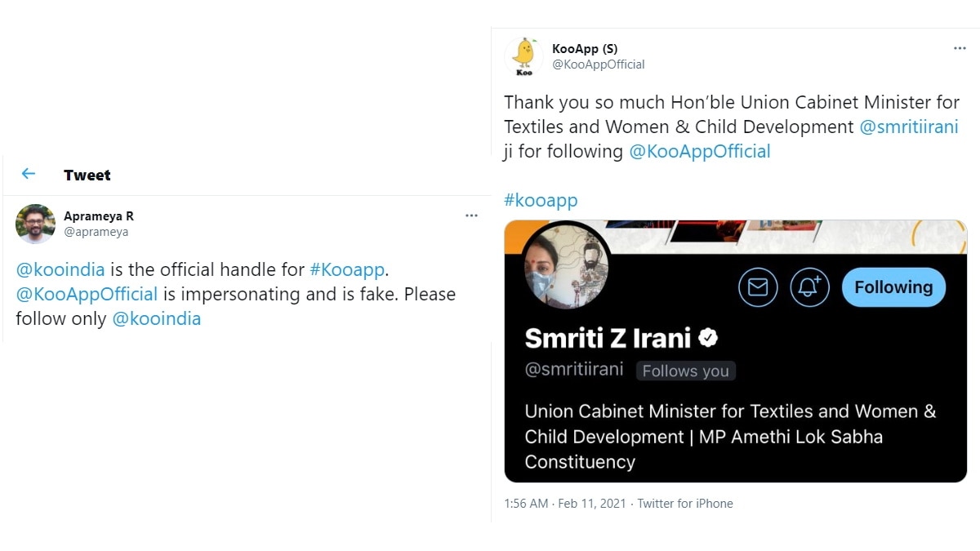
Task: Toggle the Following button for Smriti Irani
Action: coord(893,287)
